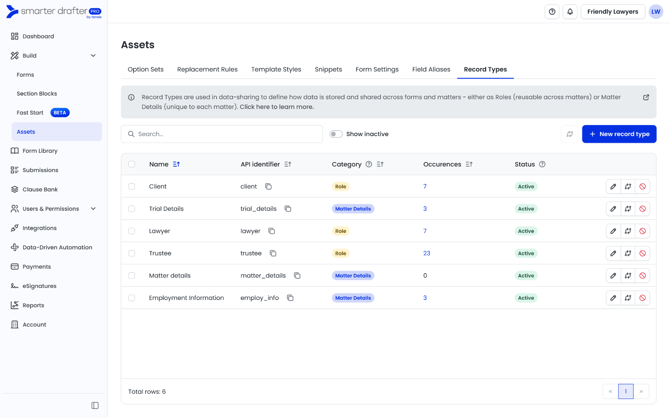
Task: Click the help question mark icon in header
Action: (552, 12)
